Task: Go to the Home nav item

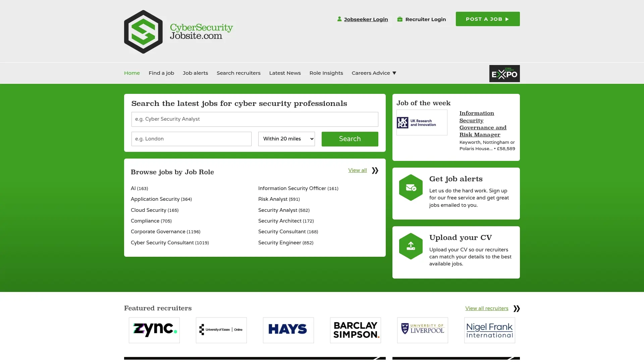Action: pyautogui.click(x=132, y=73)
